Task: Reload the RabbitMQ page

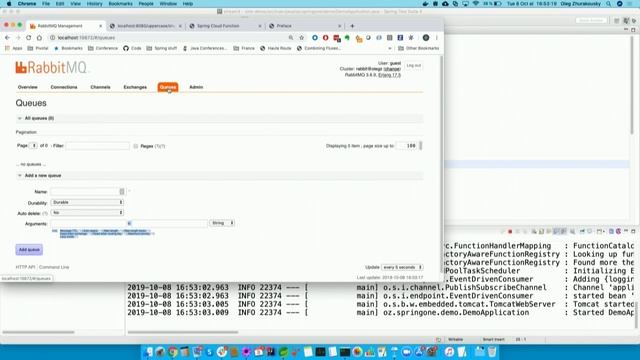Action: pos(29,38)
